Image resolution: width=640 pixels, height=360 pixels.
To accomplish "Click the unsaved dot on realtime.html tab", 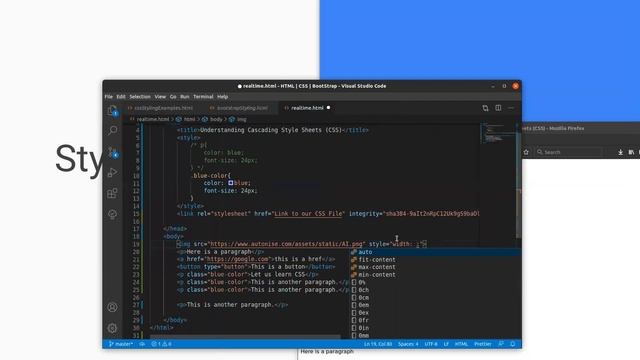I will [x=328, y=108].
